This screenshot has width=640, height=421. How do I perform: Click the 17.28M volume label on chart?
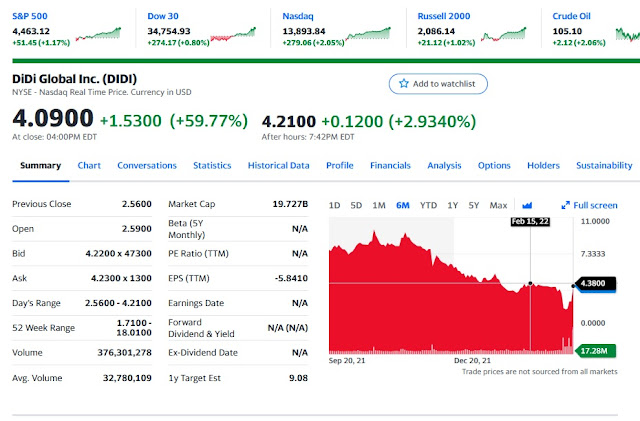(x=595, y=351)
